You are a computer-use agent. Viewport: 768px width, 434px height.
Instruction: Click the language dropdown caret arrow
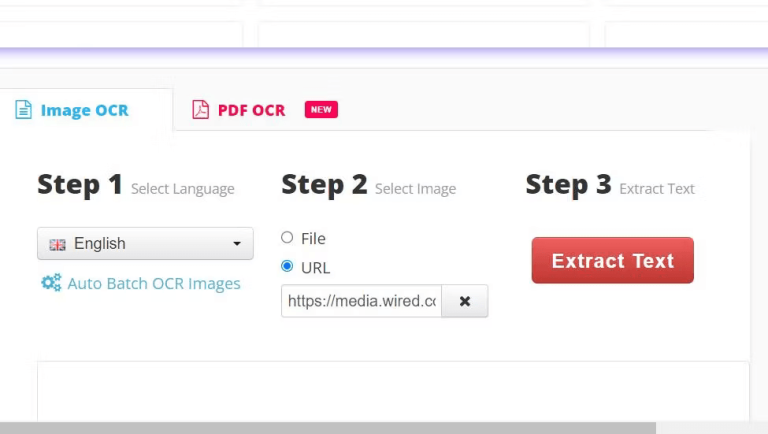237,243
